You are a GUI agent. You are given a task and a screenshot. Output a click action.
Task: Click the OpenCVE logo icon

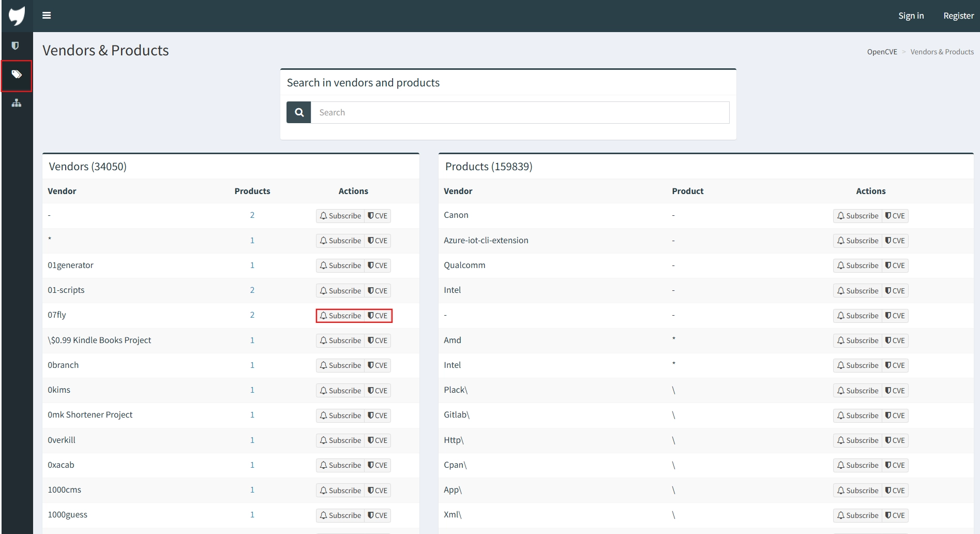[x=17, y=16]
